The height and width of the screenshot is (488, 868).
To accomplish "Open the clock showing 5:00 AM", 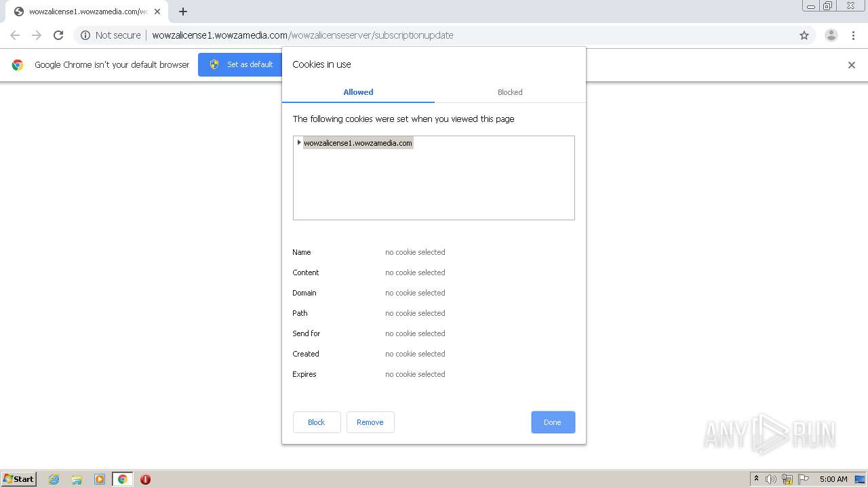I will (833, 479).
